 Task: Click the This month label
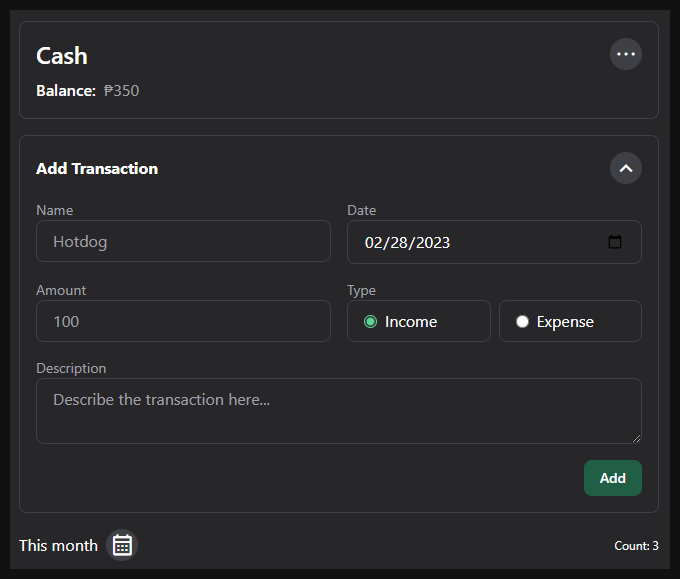59,546
